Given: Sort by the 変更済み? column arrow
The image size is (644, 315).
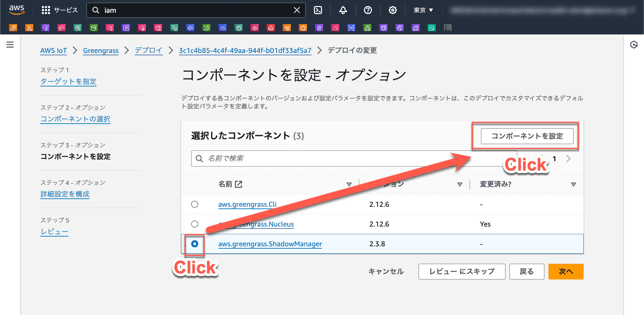Looking at the screenshot, I should [574, 184].
